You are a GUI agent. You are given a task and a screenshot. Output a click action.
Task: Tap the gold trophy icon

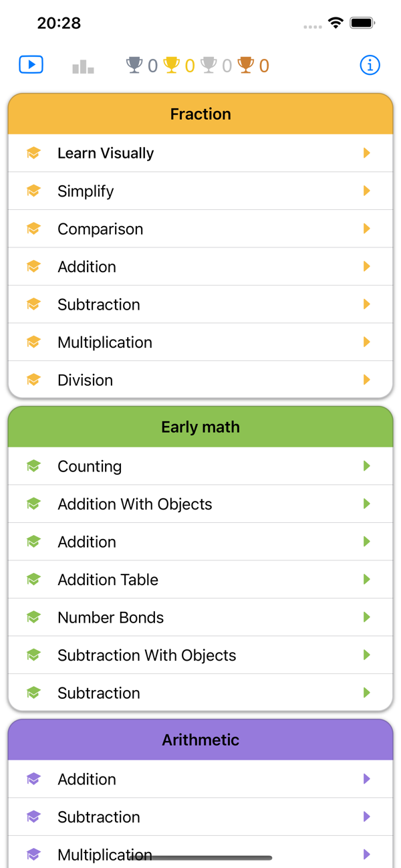pyautogui.click(x=172, y=65)
